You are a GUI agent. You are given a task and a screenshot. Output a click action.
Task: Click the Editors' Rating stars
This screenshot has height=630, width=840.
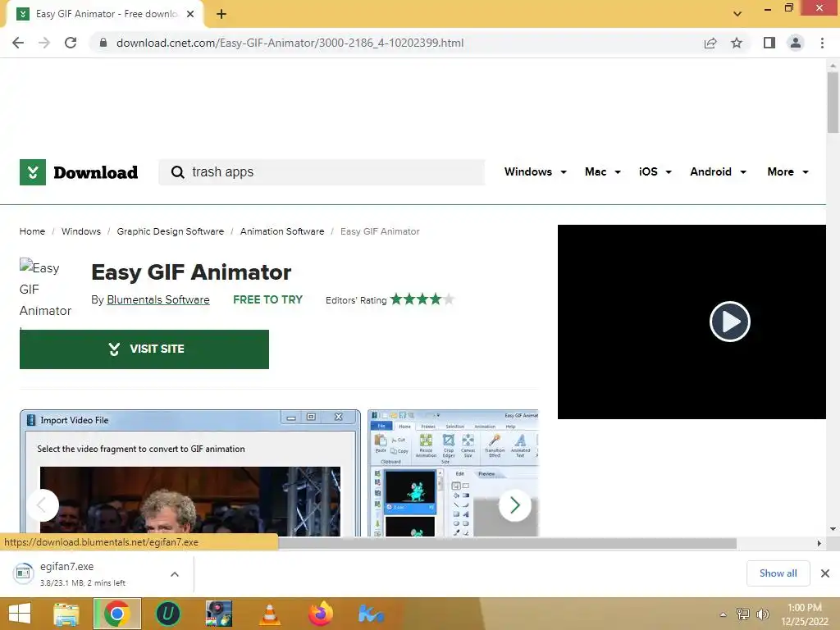pyautogui.click(x=422, y=299)
